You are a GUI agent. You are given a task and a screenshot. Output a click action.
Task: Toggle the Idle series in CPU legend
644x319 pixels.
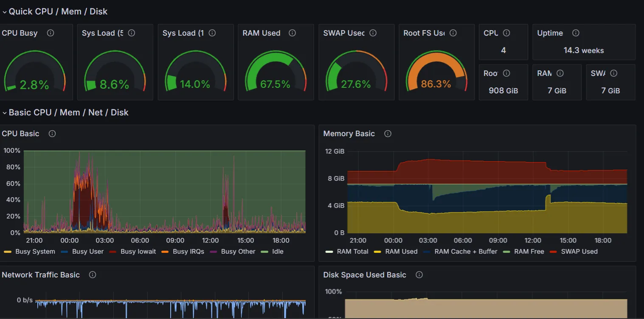(x=278, y=252)
